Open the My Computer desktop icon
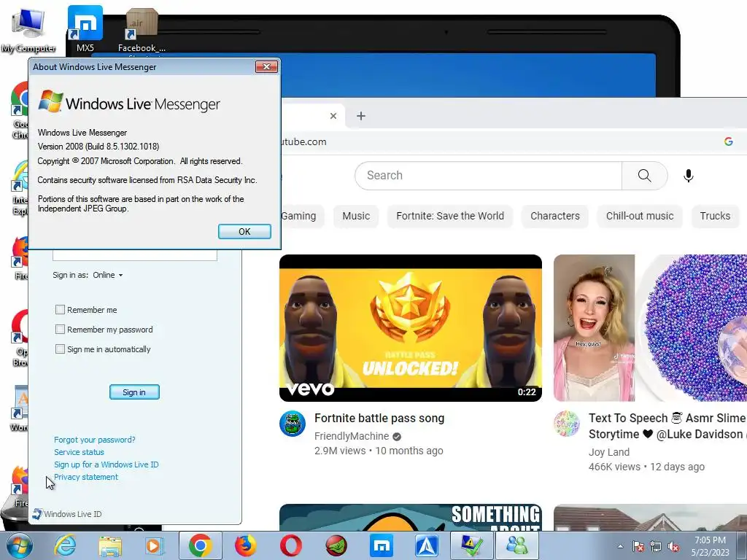The height and width of the screenshot is (560, 747). tap(28, 30)
